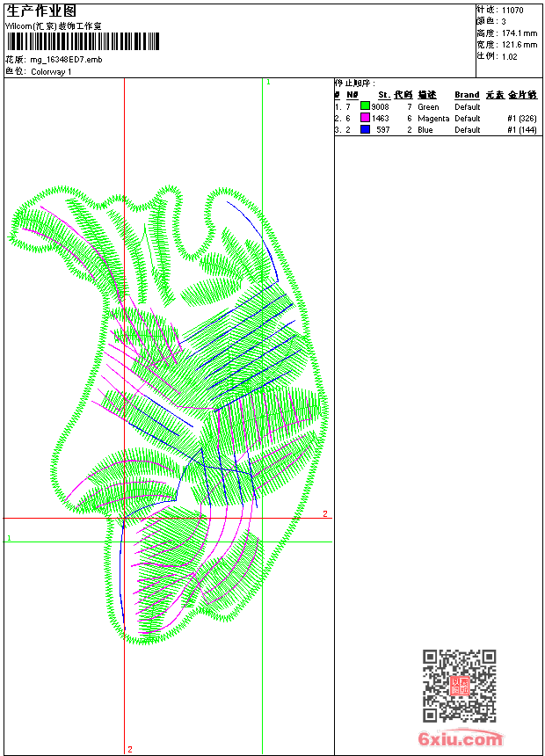Click the St. column header

[383, 95]
